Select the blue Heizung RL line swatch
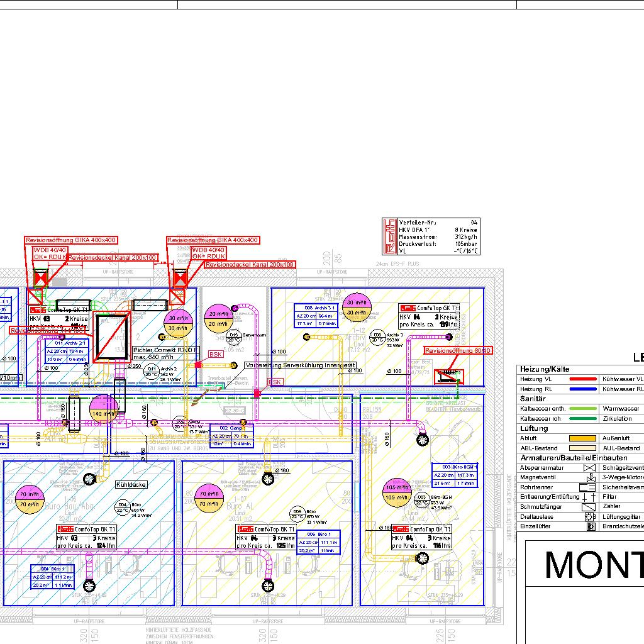 click(582, 389)
